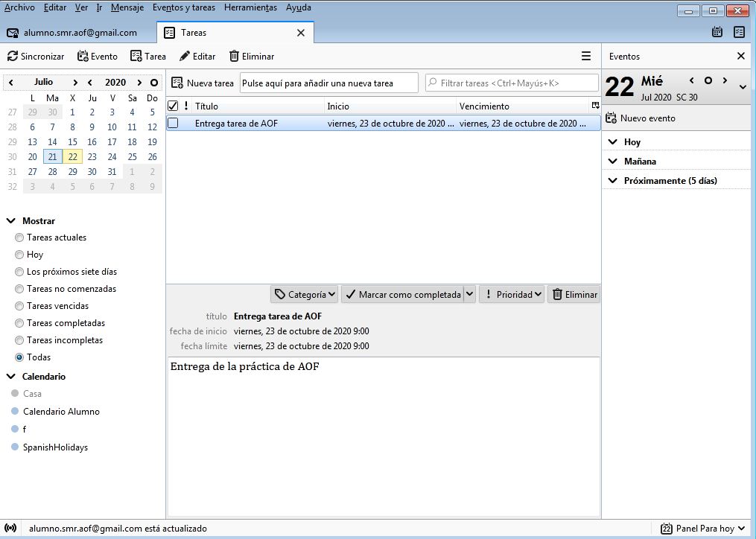Close the Eventos side panel

click(741, 57)
